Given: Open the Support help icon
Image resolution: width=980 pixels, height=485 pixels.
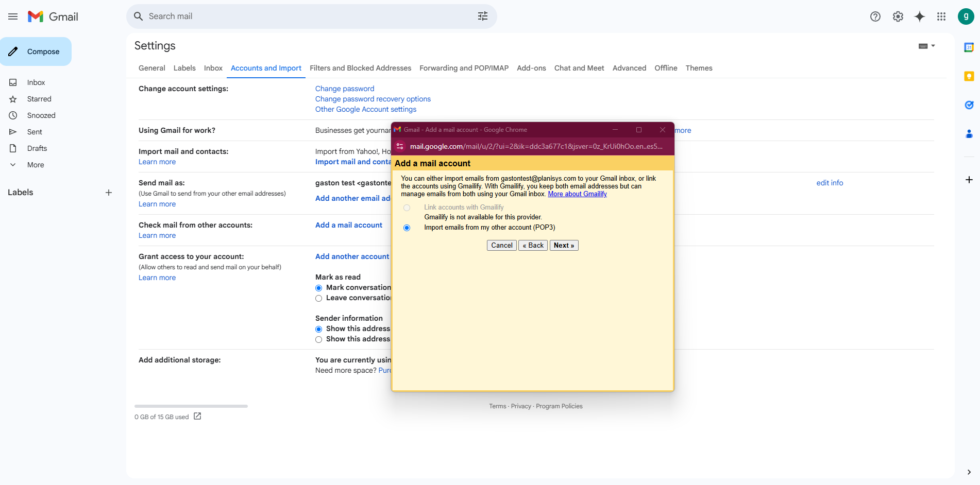Looking at the screenshot, I should click(875, 16).
